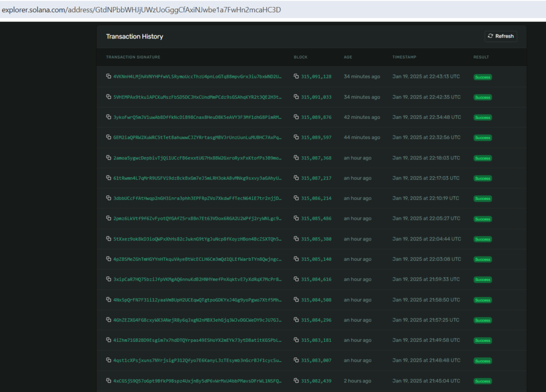Copy the signature starting with 3dbbUCcF
Viewport: 546px width, 392px height.
tap(108, 198)
